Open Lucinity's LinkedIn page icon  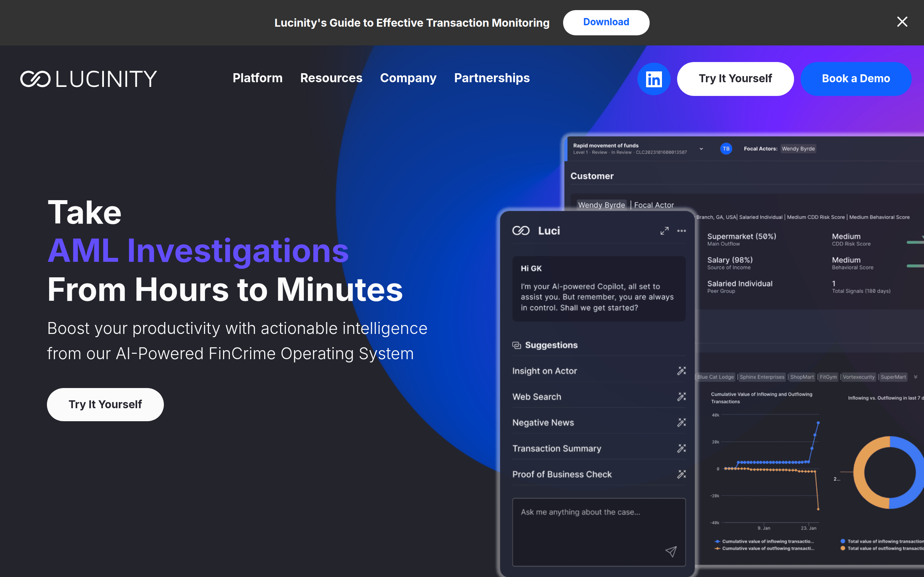(x=653, y=79)
